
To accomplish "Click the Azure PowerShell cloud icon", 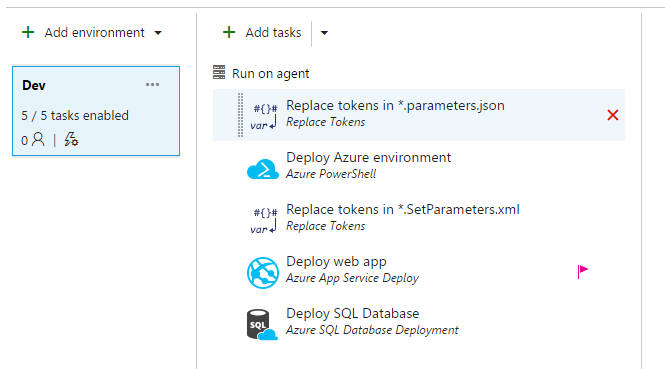I will click(x=263, y=169).
